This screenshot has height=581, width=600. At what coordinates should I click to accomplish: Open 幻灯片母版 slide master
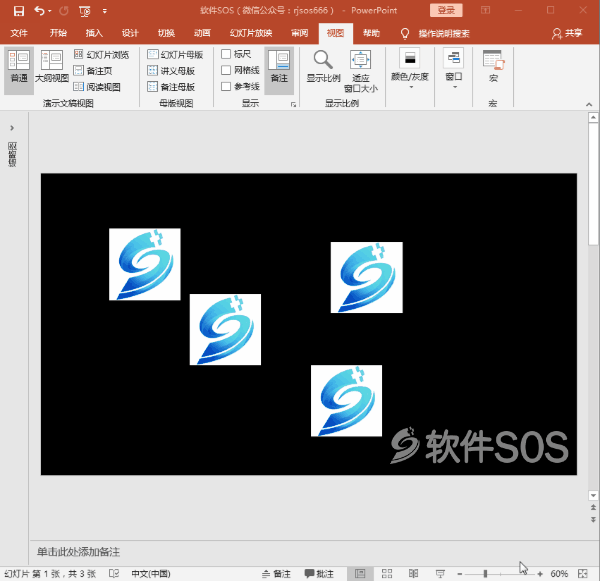click(175, 54)
